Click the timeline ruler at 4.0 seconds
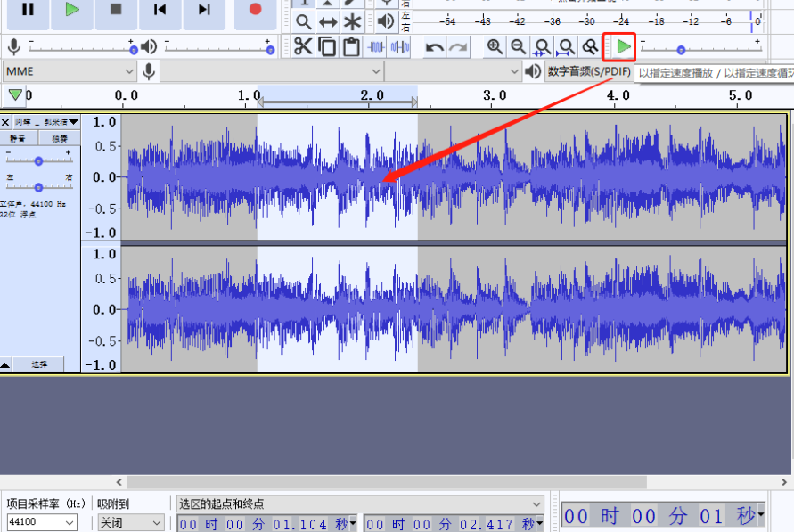This screenshot has height=532, width=794. coord(618,95)
